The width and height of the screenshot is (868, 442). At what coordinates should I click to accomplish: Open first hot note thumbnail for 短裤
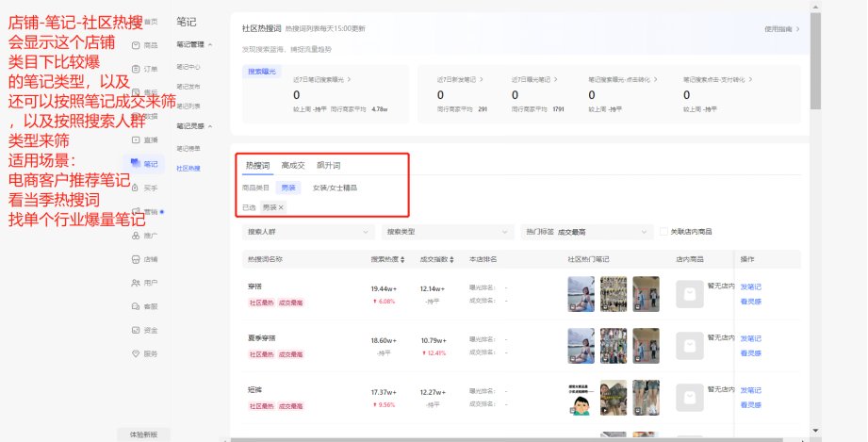(581, 398)
